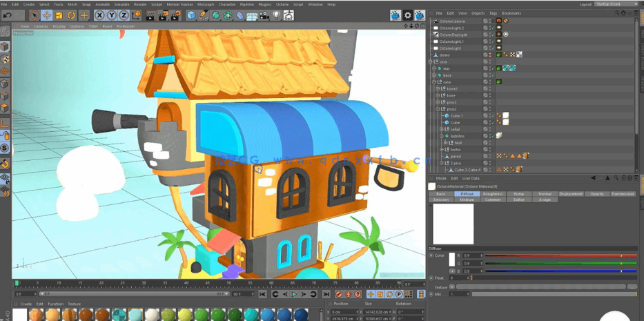The height and width of the screenshot is (321, 644).
Task: Expand the señal group
Action: pyautogui.click(x=441, y=129)
